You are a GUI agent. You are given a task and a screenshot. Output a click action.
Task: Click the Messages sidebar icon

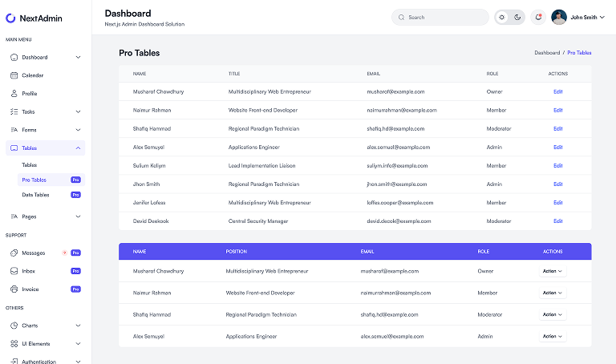coord(14,253)
